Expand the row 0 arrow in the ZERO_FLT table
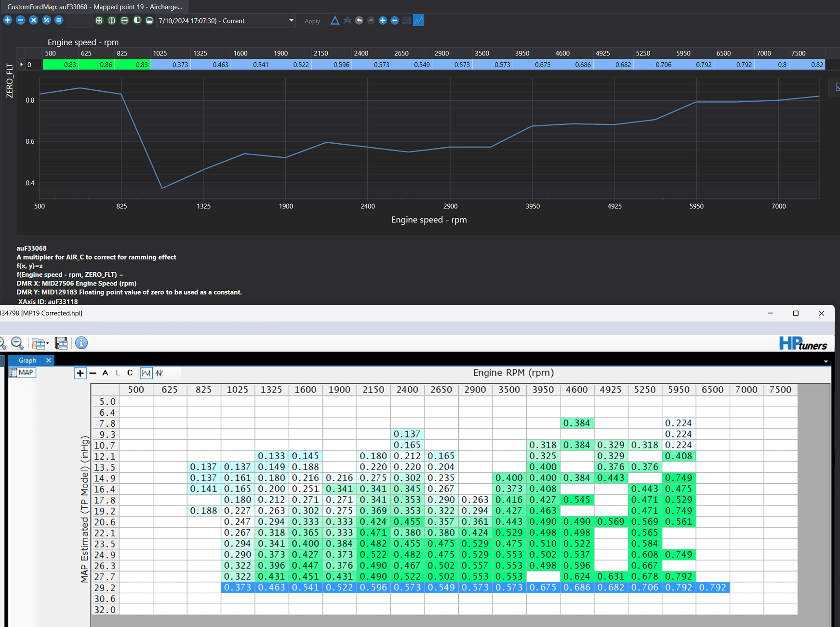Viewport: 840px width, 627px height. 21,65
